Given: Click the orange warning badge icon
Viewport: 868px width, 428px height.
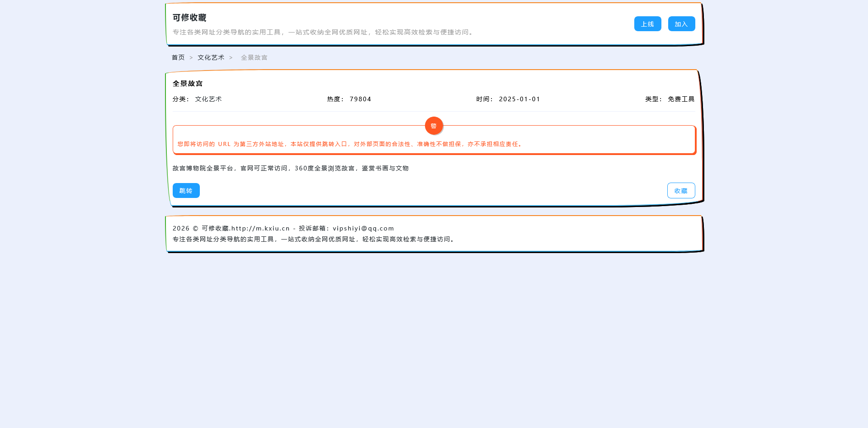Looking at the screenshot, I should point(434,126).
